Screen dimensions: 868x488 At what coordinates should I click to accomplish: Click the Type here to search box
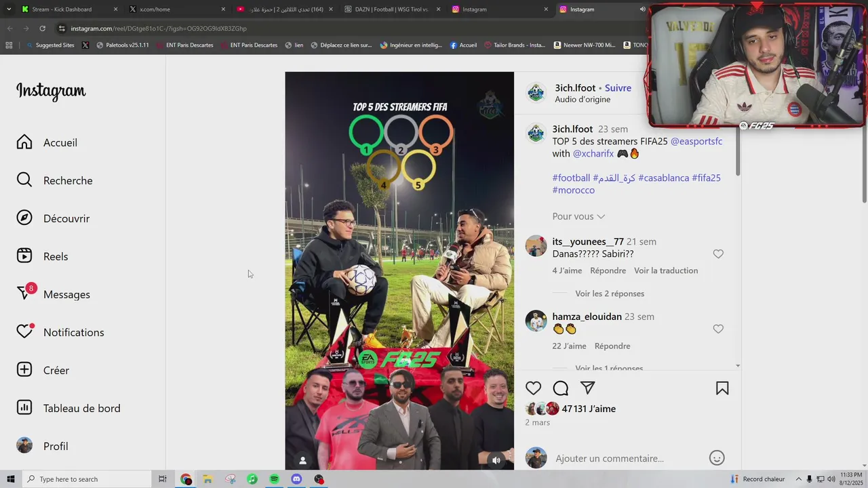click(x=85, y=479)
